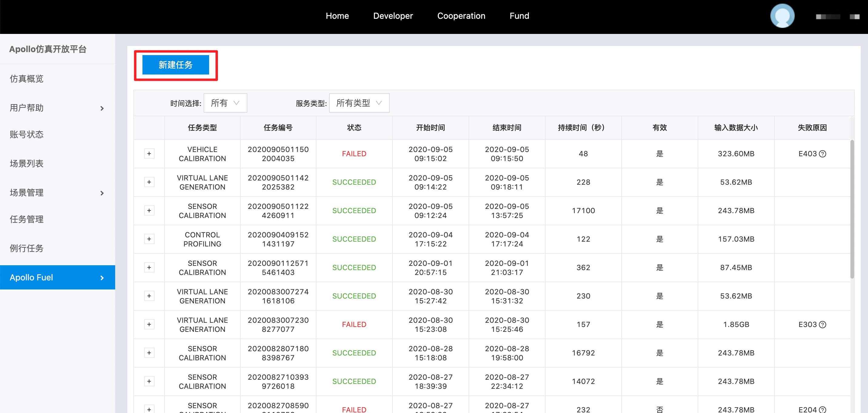Open the 服务类型 dropdown showing 所有类型

[359, 103]
